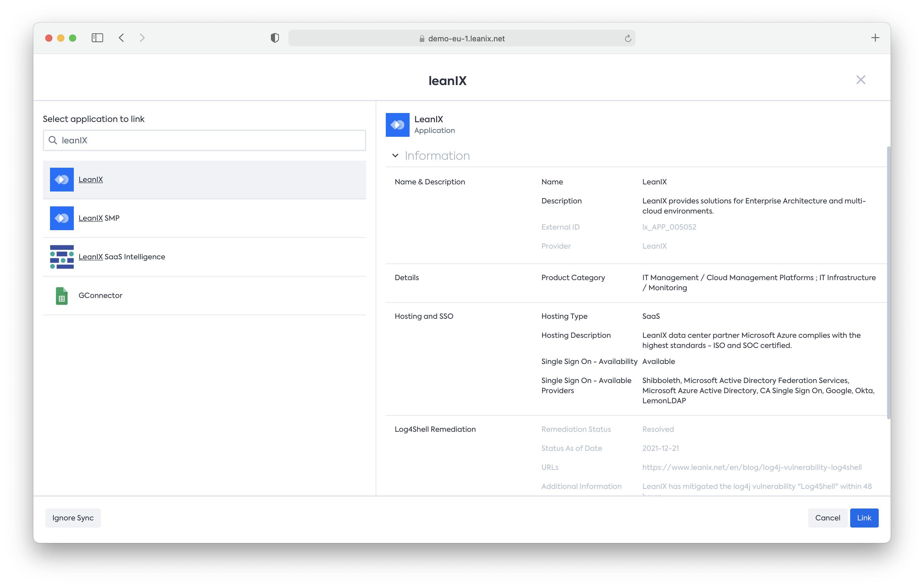Viewport: 924px width, 587px height.
Task: Click the Cancel button to dismiss dialog
Action: tap(828, 518)
